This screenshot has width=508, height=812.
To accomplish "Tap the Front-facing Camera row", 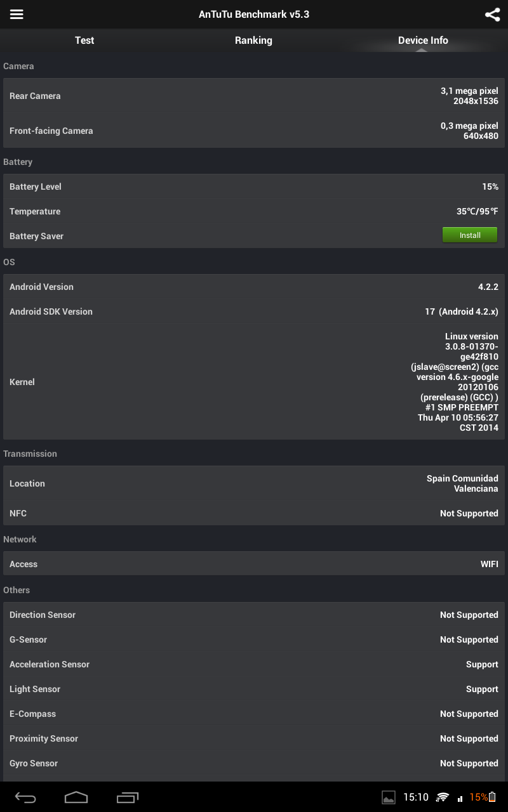I will 254,131.
